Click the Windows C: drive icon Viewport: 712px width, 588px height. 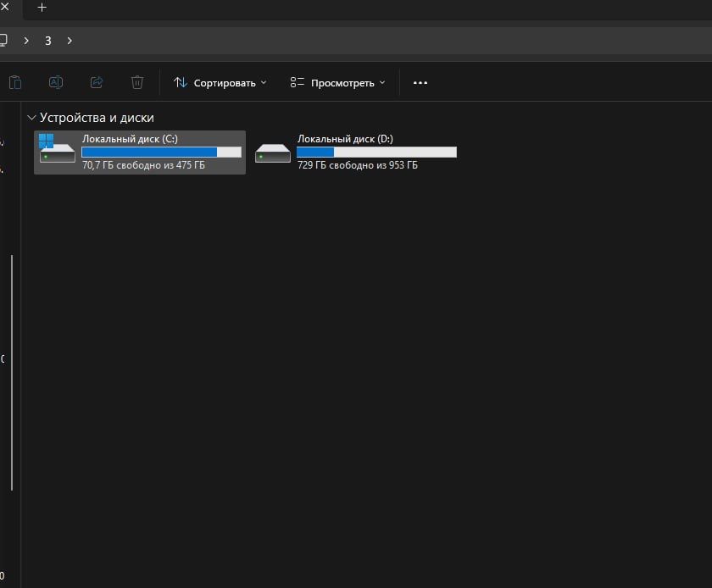pos(57,148)
